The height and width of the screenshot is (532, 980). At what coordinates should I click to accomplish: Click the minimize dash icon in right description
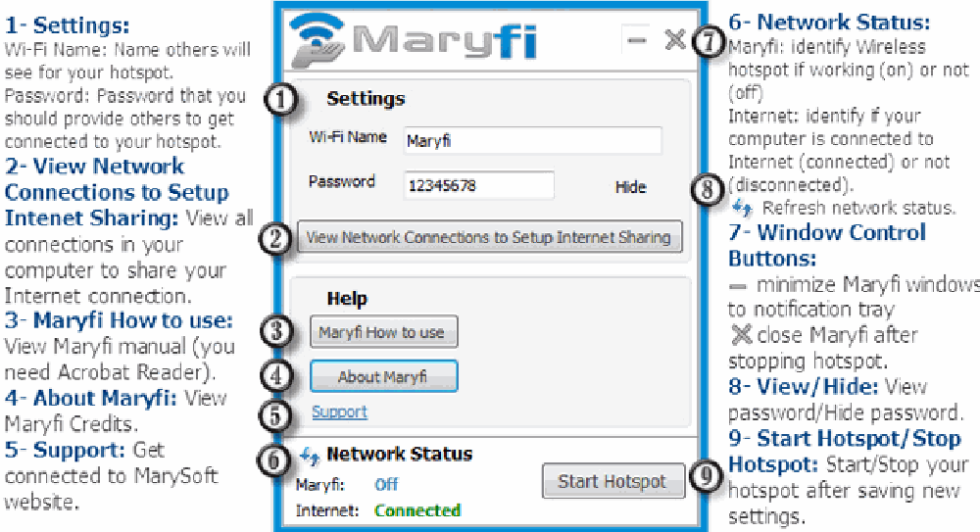(738, 287)
